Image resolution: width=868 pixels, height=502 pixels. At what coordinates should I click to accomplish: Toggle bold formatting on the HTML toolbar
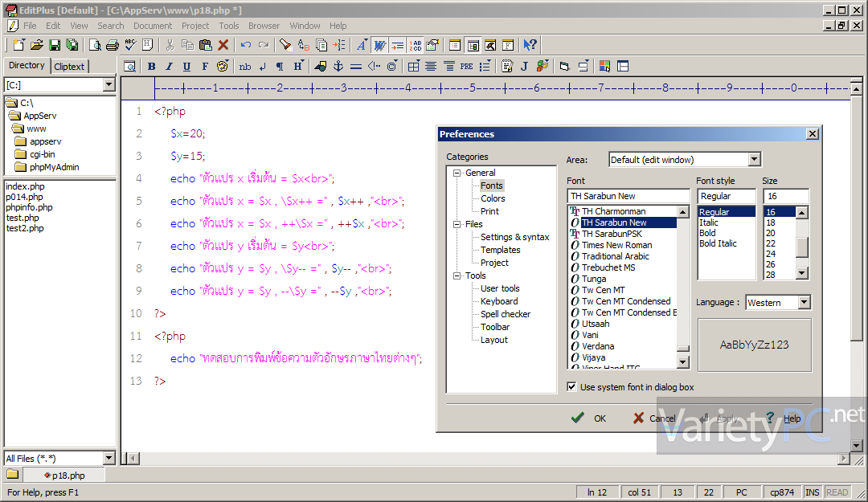tap(152, 66)
